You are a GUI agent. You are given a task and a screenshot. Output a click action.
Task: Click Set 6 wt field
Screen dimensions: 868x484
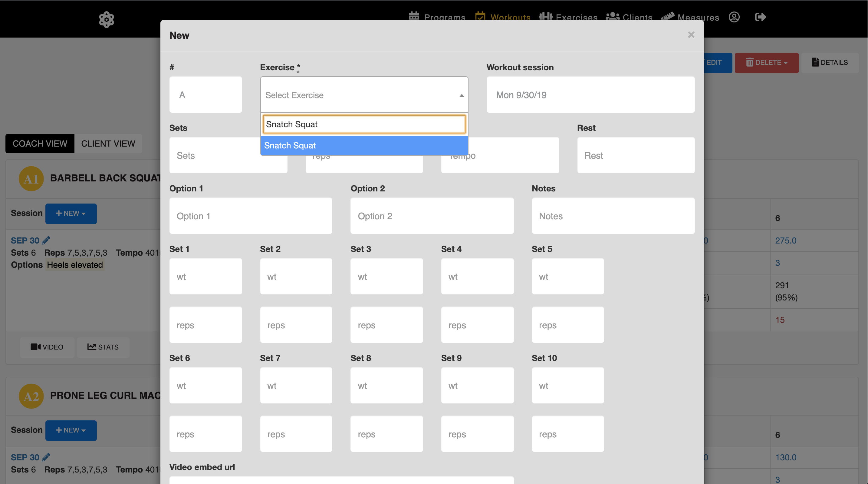click(x=205, y=386)
